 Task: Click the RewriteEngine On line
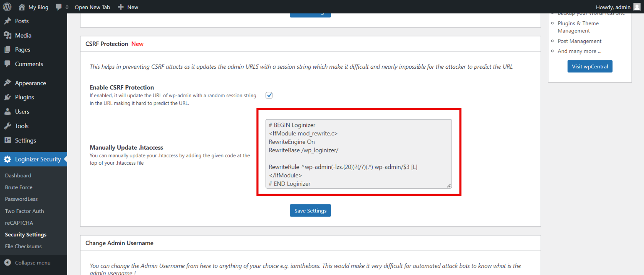coord(292,142)
